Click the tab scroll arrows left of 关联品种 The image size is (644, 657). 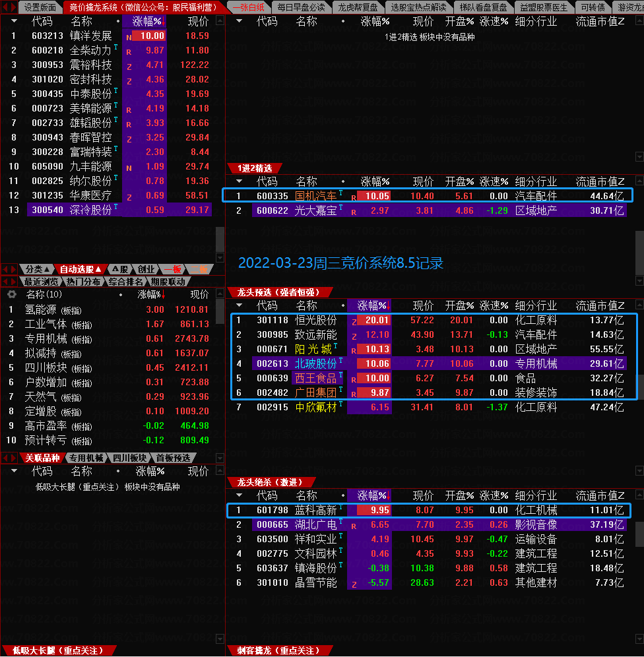click(10, 458)
